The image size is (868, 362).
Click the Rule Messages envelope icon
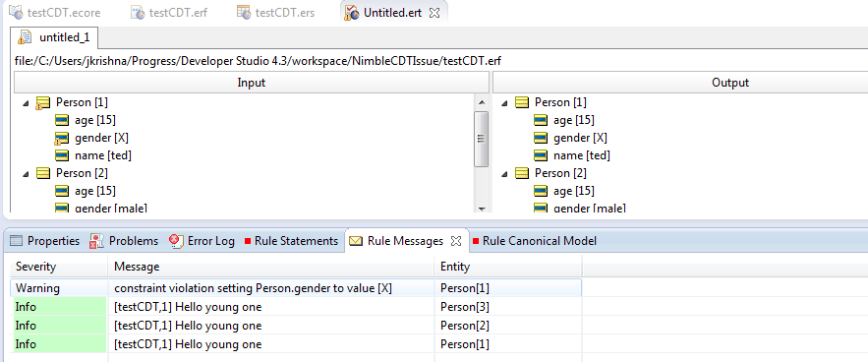coord(356,241)
